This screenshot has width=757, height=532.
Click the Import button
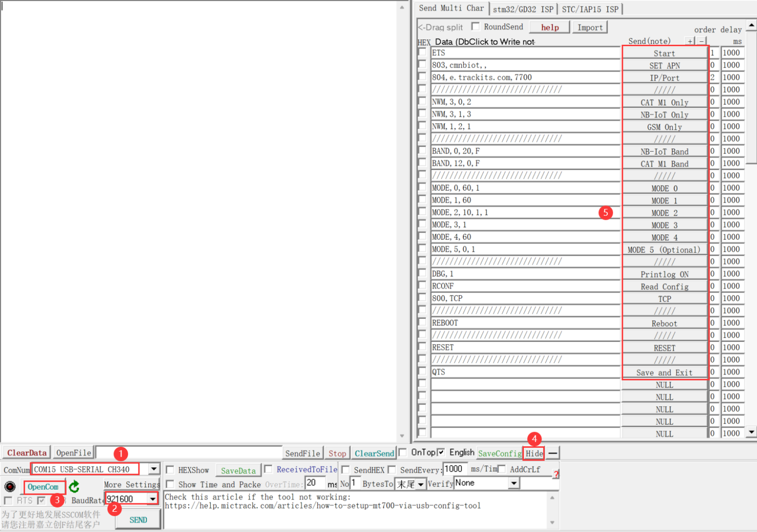pos(590,27)
